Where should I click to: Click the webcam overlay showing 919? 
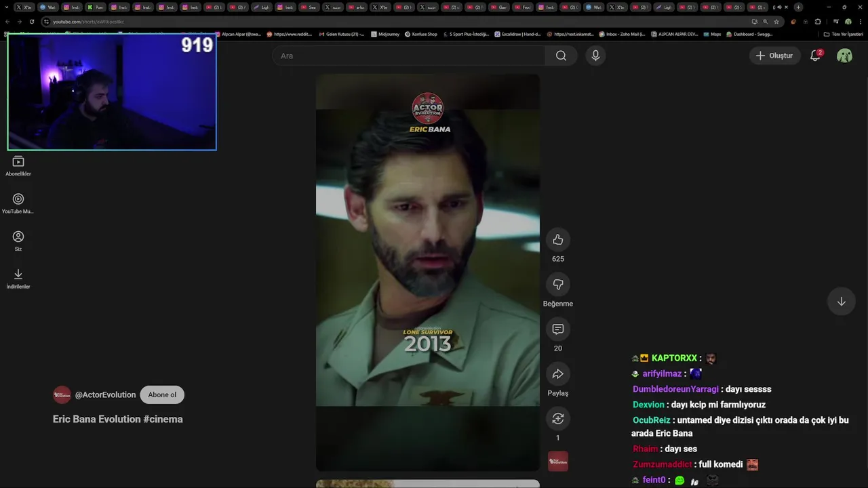tap(112, 92)
